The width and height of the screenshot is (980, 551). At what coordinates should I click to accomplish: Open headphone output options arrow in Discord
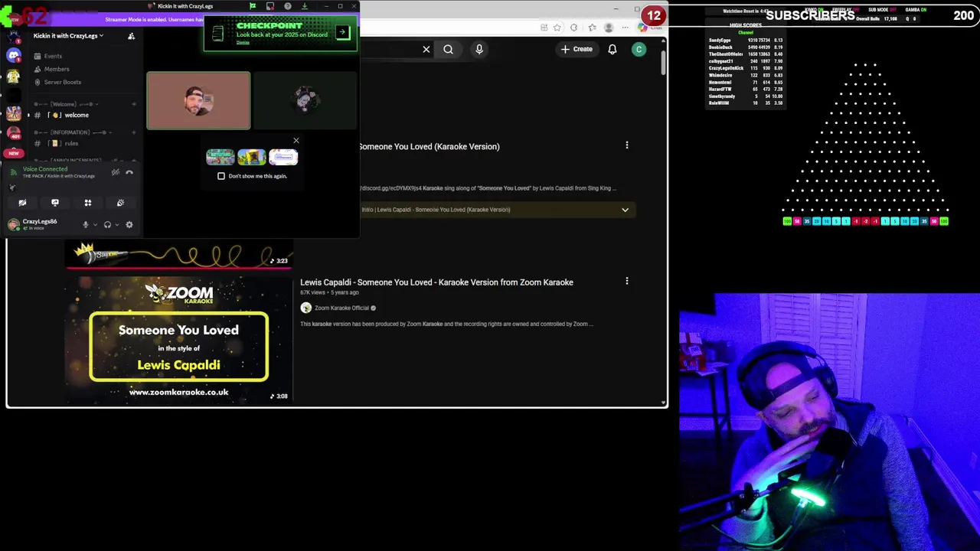(x=116, y=224)
